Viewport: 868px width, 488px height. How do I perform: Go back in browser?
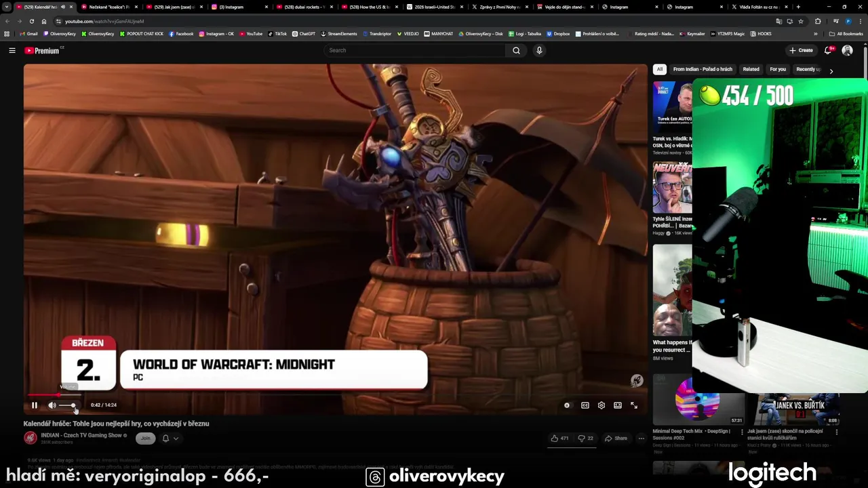[7, 21]
